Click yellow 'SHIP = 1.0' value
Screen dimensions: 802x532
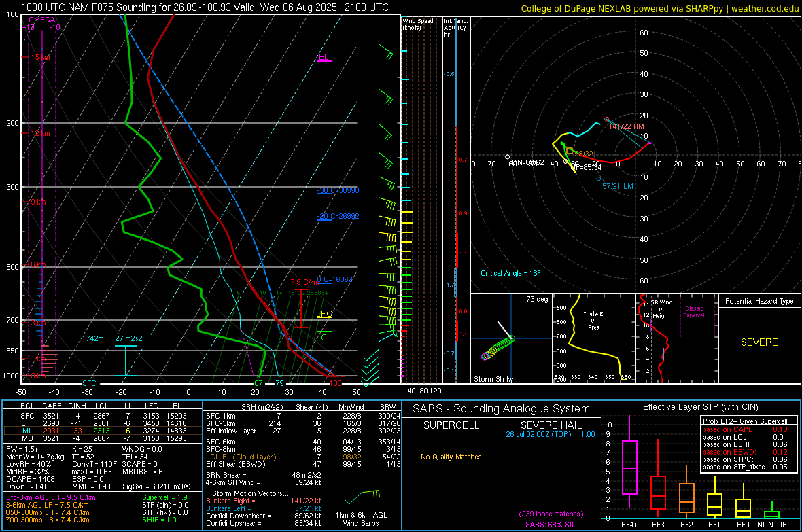tap(159, 520)
